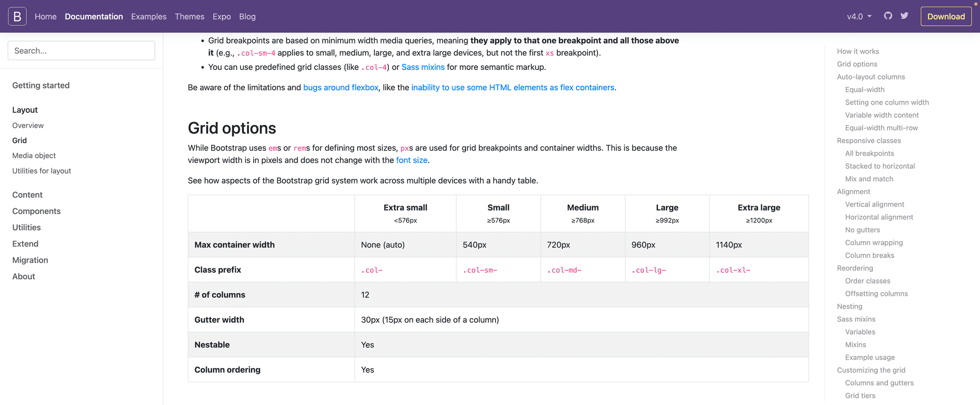The height and width of the screenshot is (405, 980).
Task: Select the .col-sm- class prefix cell
Action: [498, 270]
